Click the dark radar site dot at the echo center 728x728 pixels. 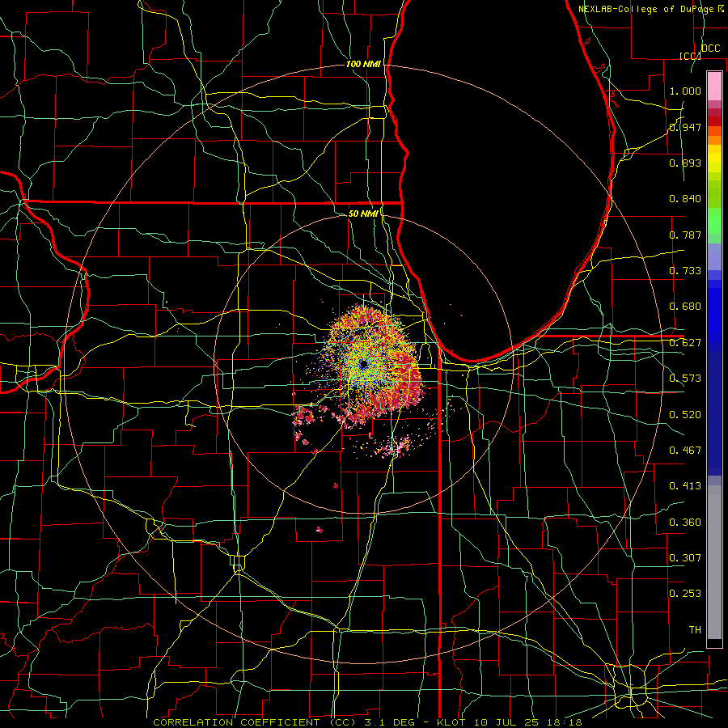tap(363, 363)
